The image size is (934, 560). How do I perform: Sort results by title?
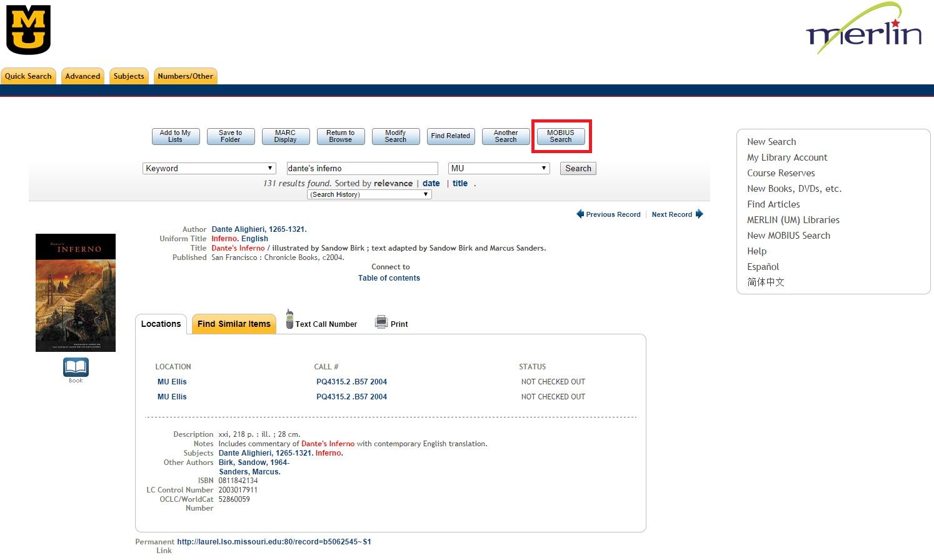point(460,183)
